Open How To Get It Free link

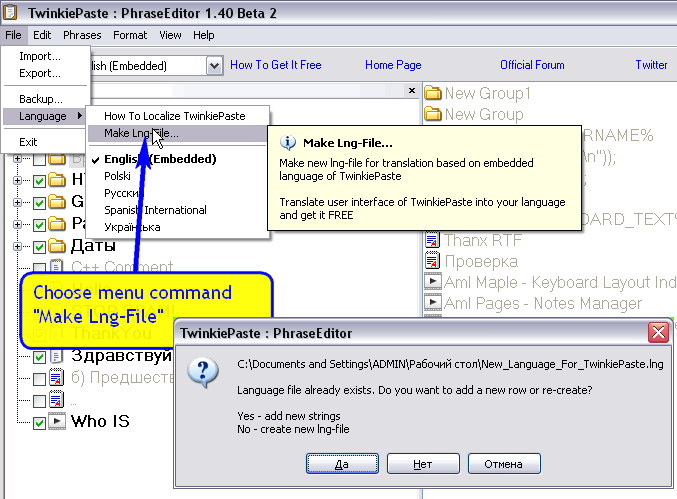[x=275, y=65]
